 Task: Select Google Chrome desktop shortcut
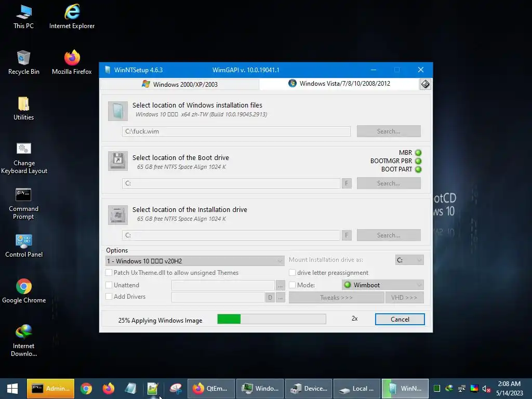pos(24,291)
